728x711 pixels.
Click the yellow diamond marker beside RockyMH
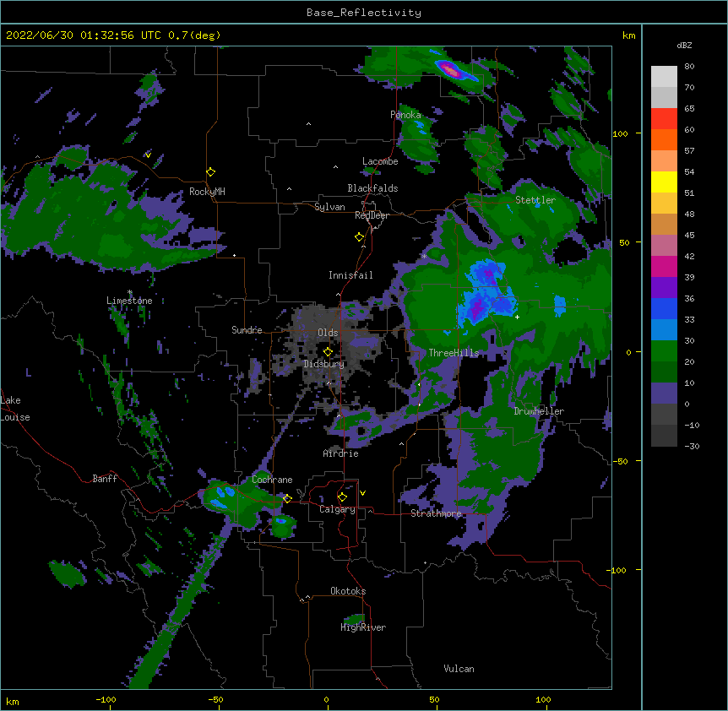211,171
